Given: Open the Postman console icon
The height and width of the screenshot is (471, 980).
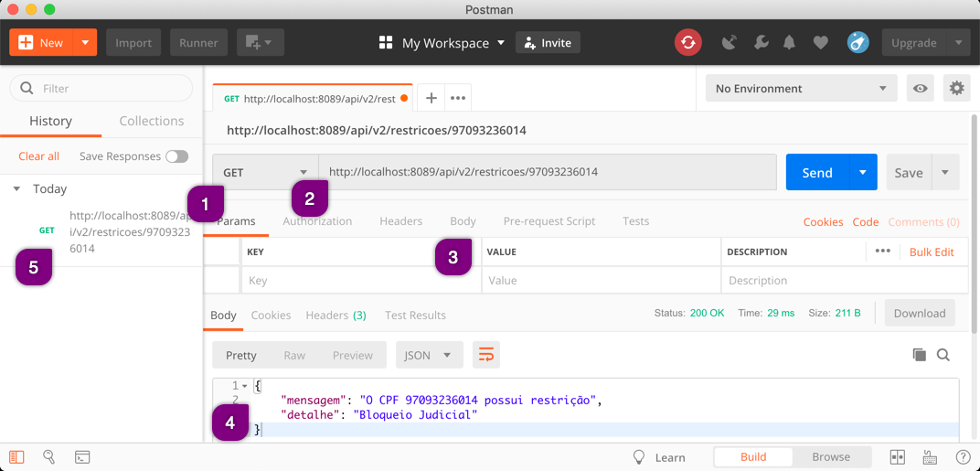Looking at the screenshot, I should [82, 456].
